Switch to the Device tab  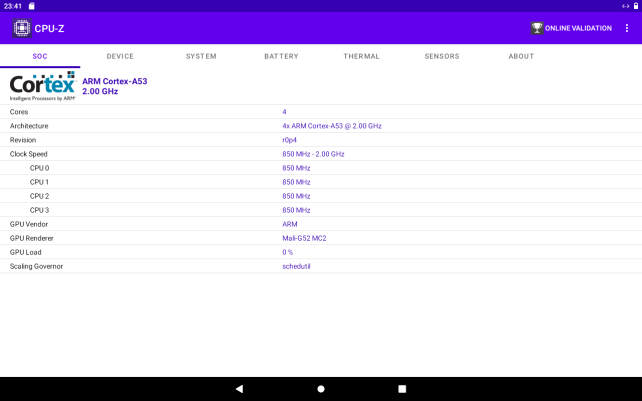click(x=120, y=56)
